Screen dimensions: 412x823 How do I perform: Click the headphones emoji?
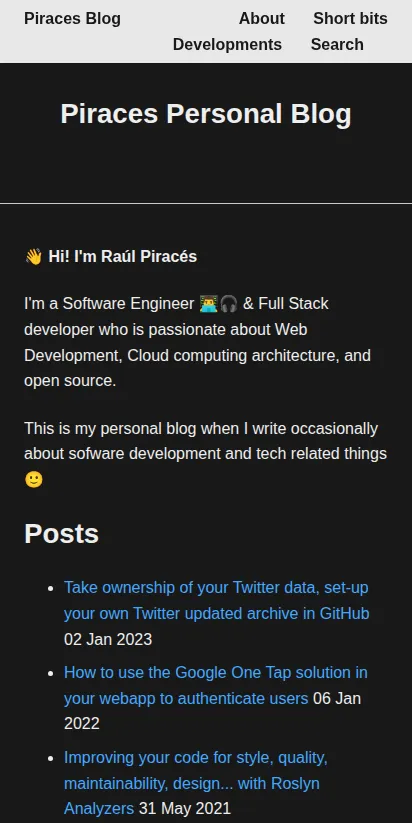228,303
